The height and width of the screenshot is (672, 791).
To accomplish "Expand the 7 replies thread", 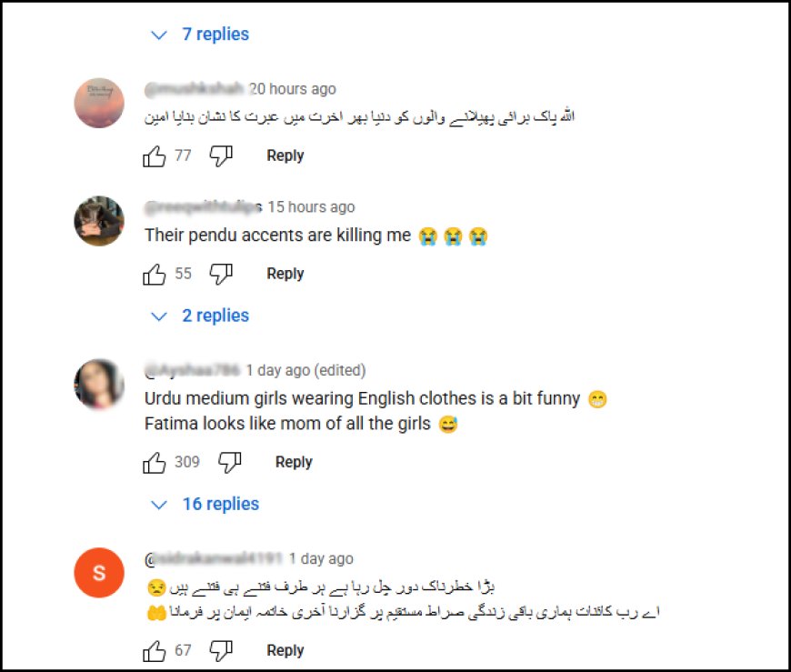I will coord(200,35).
